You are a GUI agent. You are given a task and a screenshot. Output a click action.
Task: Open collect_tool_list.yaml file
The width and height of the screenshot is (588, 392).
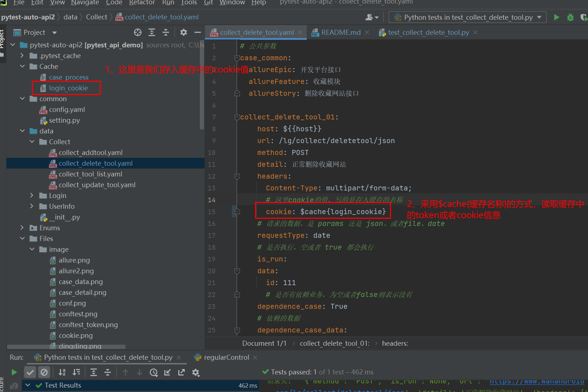(90, 174)
